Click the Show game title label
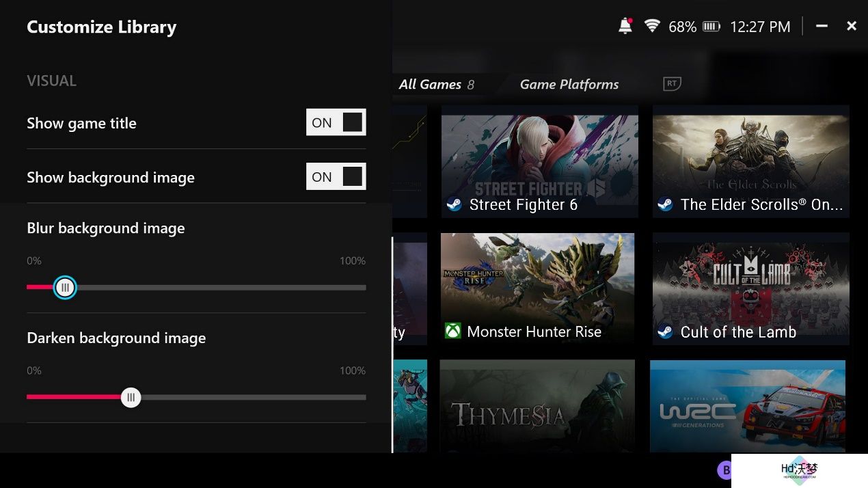The width and height of the screenshot is (868, 488). (x=81, y=123)
